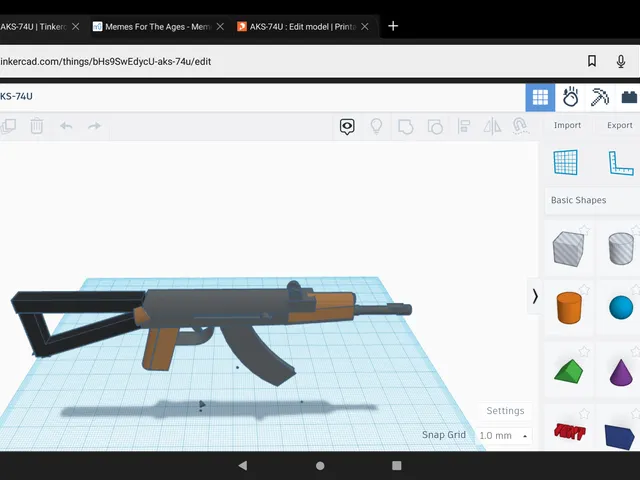Pick the dark blue Wedge shape
The height and width of the screenshot is (480, 640).
(620, 436)
